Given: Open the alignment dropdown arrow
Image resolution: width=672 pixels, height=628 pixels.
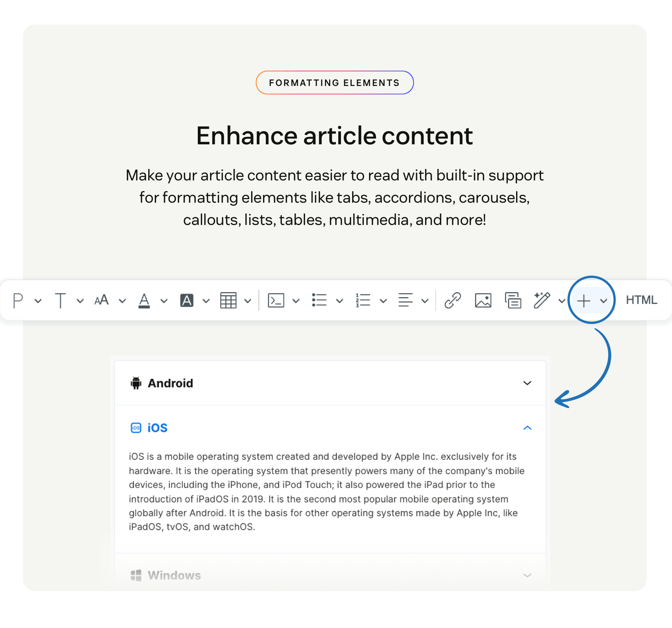Looking at the screenshot, I should (x=425, y=301).
